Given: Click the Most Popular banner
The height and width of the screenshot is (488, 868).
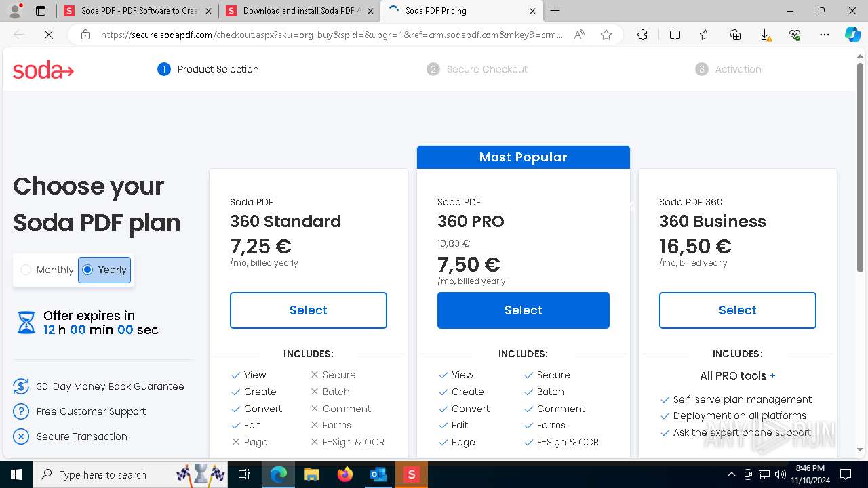Looking at the screenshot, I should click(524, 157).
